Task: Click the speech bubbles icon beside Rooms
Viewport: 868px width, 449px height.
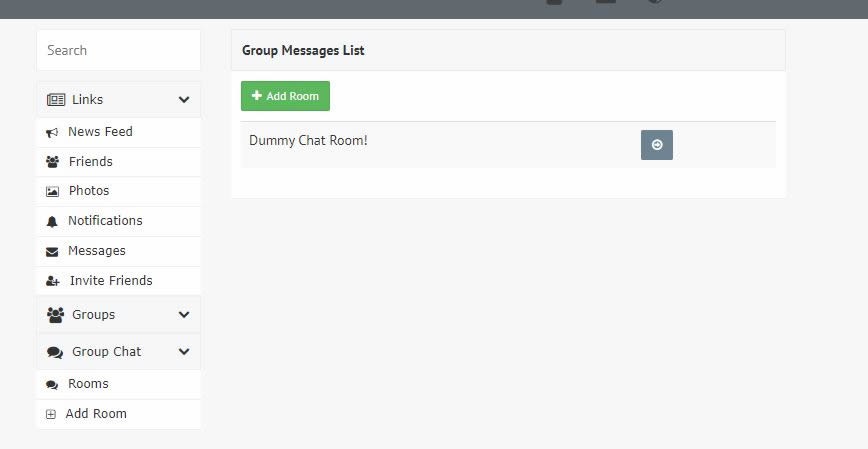Action: point(52,384)
